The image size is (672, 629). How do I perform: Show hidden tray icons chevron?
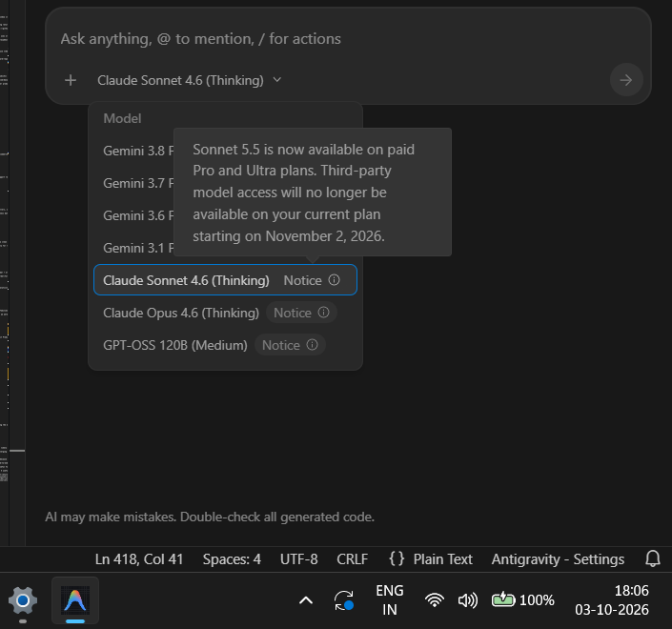click(306, 600)
